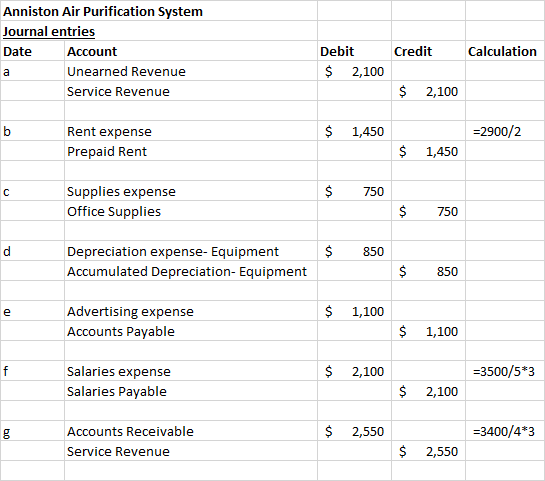Viewport: 545px width, 481px height.
Task: Click date cell 'a'
Action: [32, 71]
